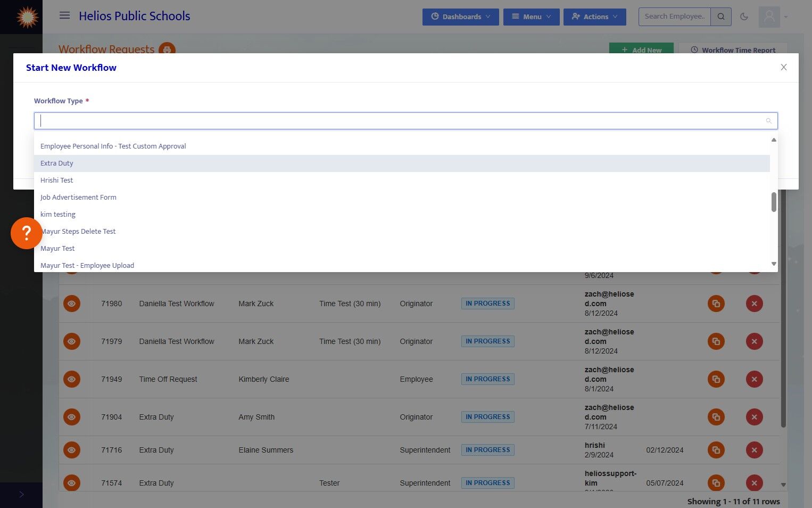812x508 pixels.
Task: Click Elaine Summers employee name
Action: pos(266,450)
